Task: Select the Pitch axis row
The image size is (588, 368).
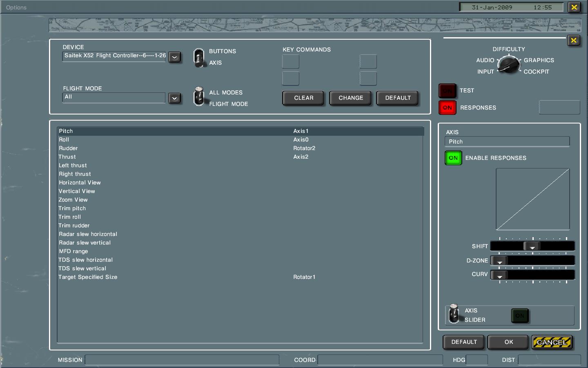Action: coord(241,131)
